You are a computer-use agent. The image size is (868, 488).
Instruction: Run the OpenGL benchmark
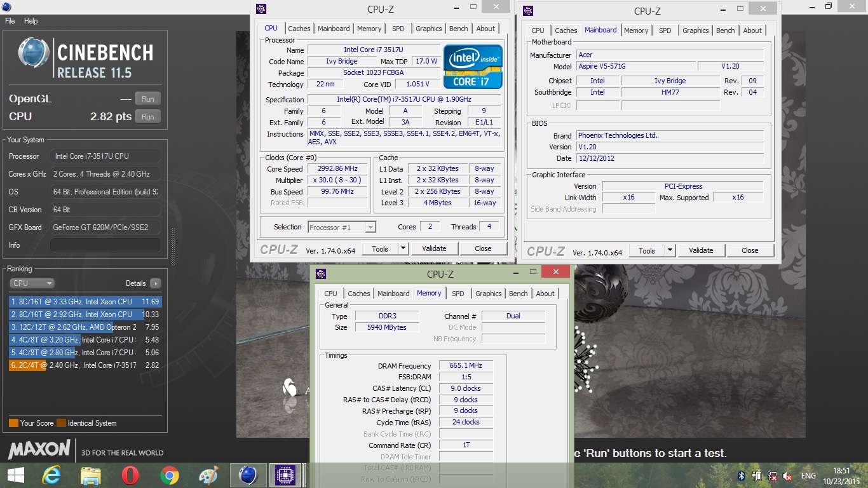click(147, 98)
